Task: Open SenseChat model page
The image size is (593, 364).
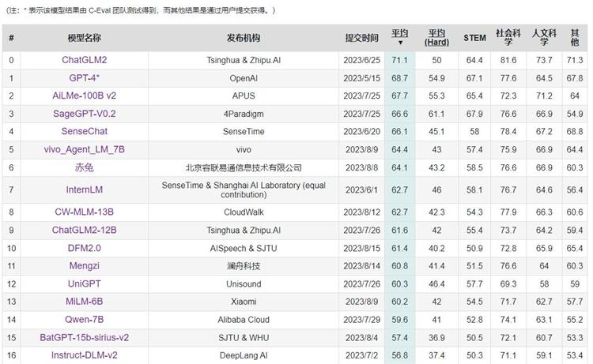Action: tap(85, 131)
